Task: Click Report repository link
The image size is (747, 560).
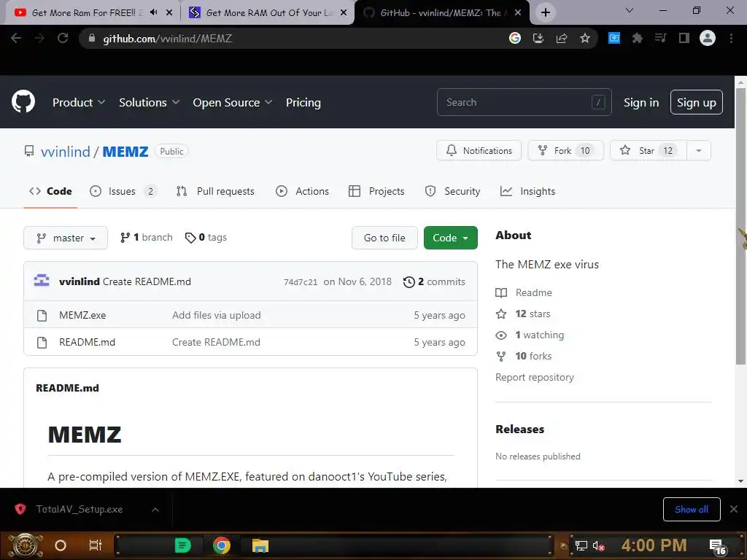Action: tap(535, 377)
